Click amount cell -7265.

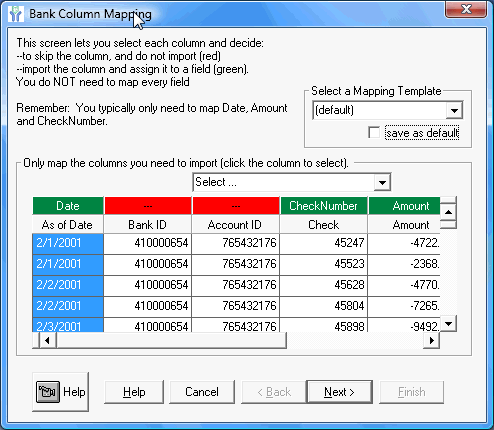pos(404,307)
